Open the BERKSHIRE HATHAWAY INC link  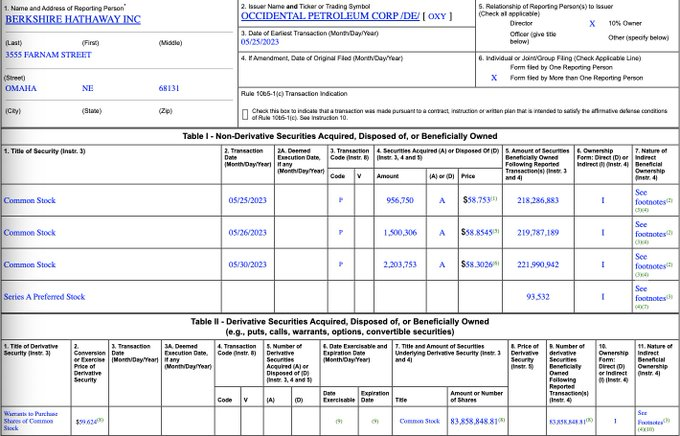(73, 20)
